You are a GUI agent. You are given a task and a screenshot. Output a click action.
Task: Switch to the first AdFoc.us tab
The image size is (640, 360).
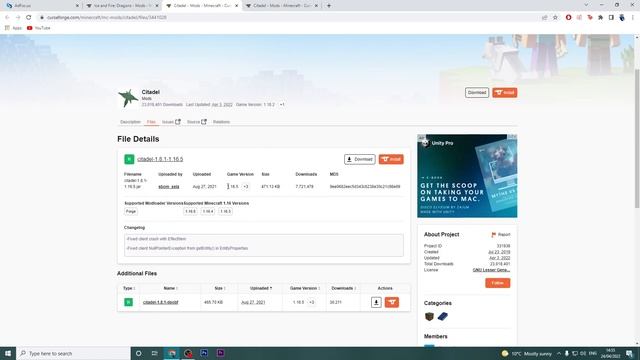tap(41, 6)
